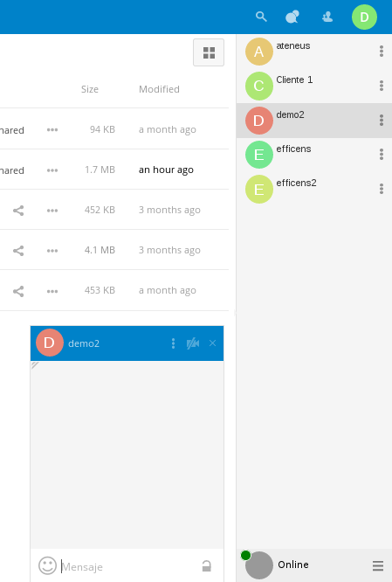This screenshot has height=582, width=392.
Task: Open more actions for 1.7 MB file
Action: pos(52,170)
